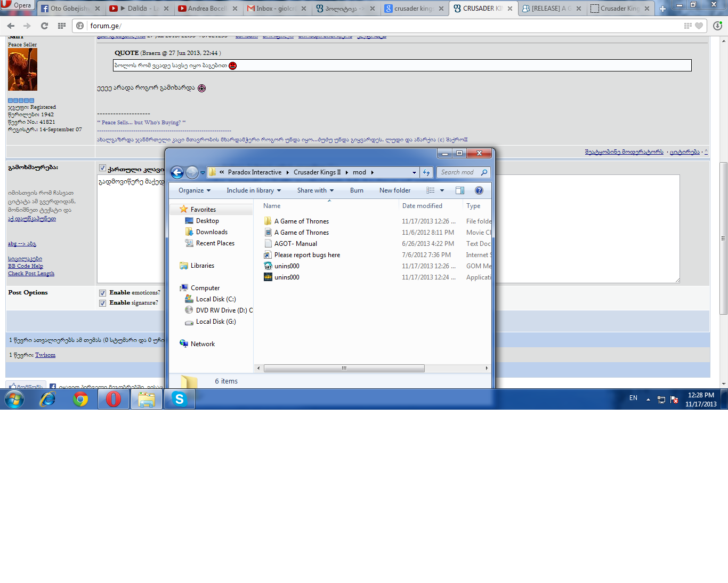Open the Check Post Length link
Screen dimensions: 728x583
[x=31, y=274]
